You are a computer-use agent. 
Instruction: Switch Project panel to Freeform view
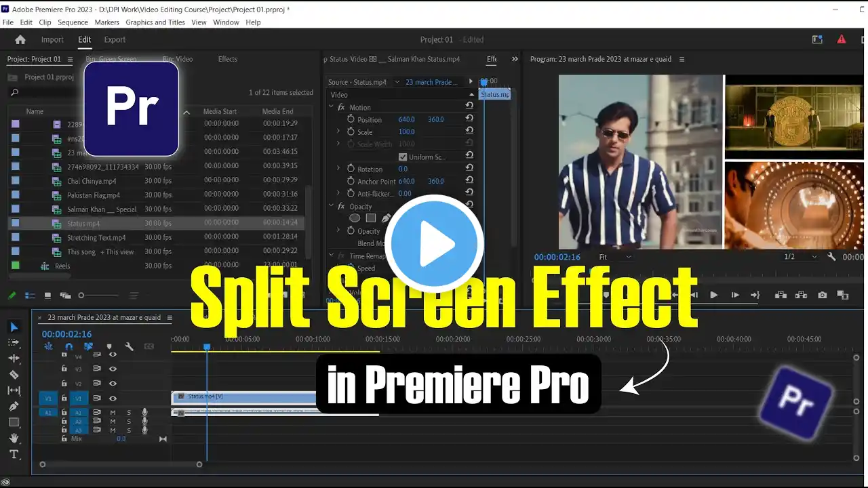pyautogui.click(x=65, y=296)
